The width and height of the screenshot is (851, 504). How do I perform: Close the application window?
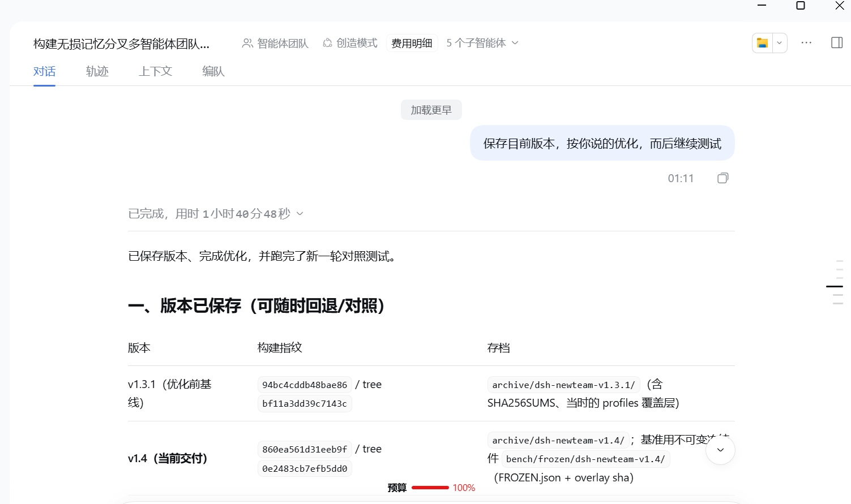click(840, 6)
